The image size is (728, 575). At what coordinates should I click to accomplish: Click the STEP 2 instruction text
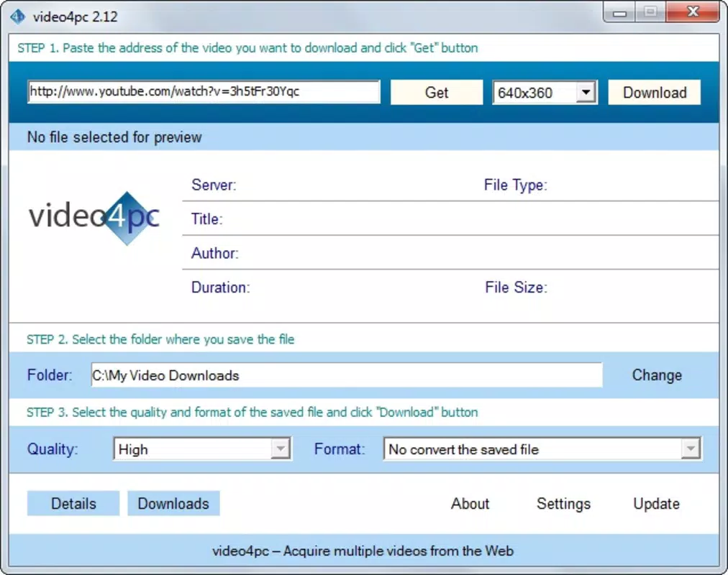click(x=160, y=339)
